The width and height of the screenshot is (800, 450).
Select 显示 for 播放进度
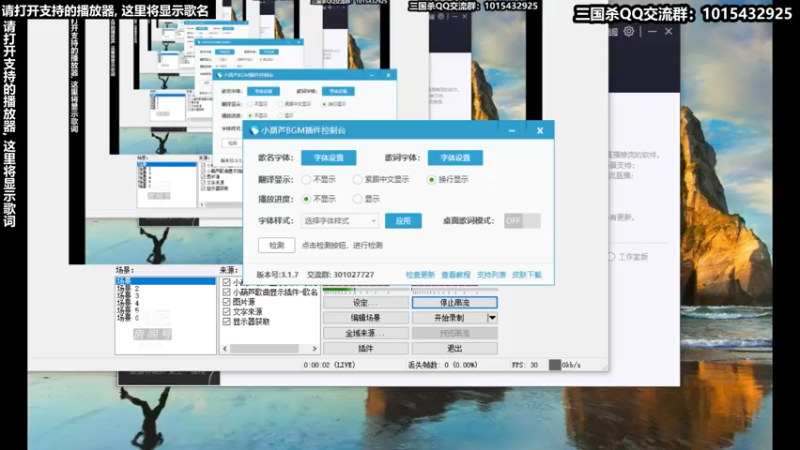(x=358, y=199)
